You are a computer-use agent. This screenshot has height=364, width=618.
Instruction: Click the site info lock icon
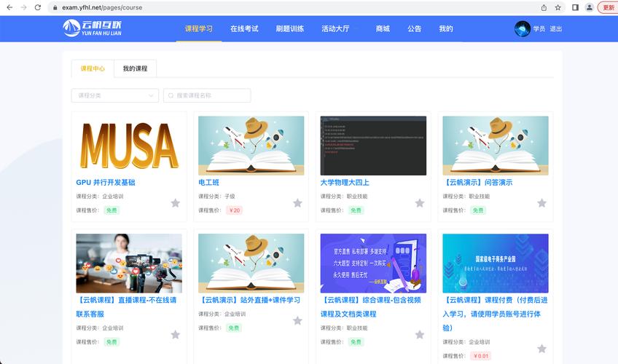coord(55,7)
